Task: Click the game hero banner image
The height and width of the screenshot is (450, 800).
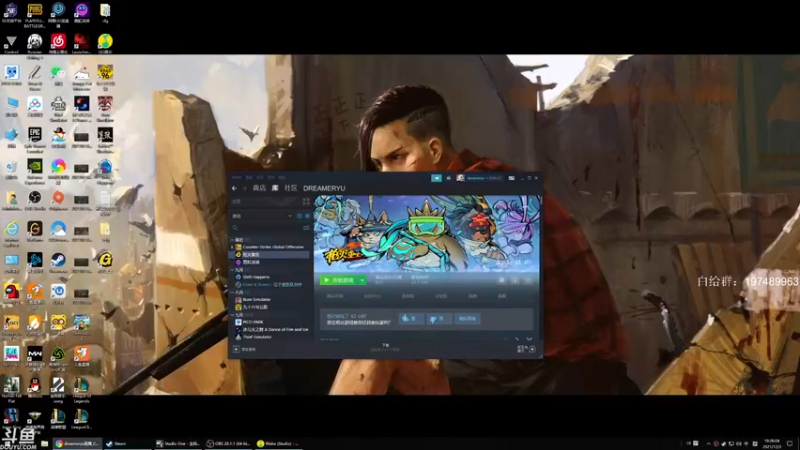Action: 427,234
